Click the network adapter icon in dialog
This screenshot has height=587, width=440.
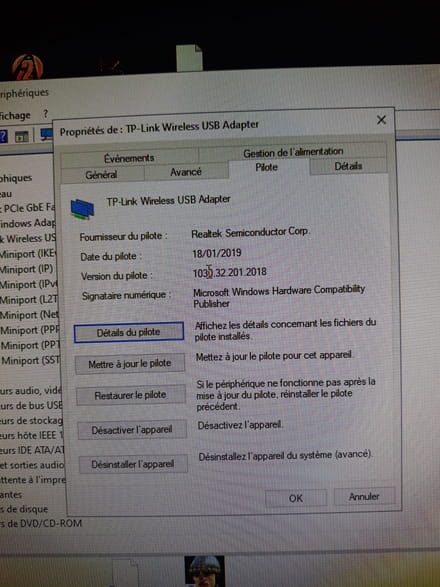tap(82, 209)
